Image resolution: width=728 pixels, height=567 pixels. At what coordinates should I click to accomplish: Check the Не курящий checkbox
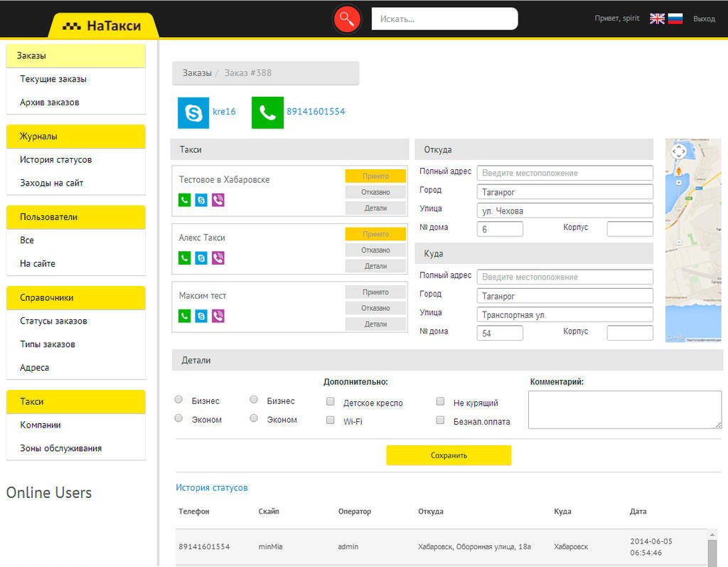440,401
